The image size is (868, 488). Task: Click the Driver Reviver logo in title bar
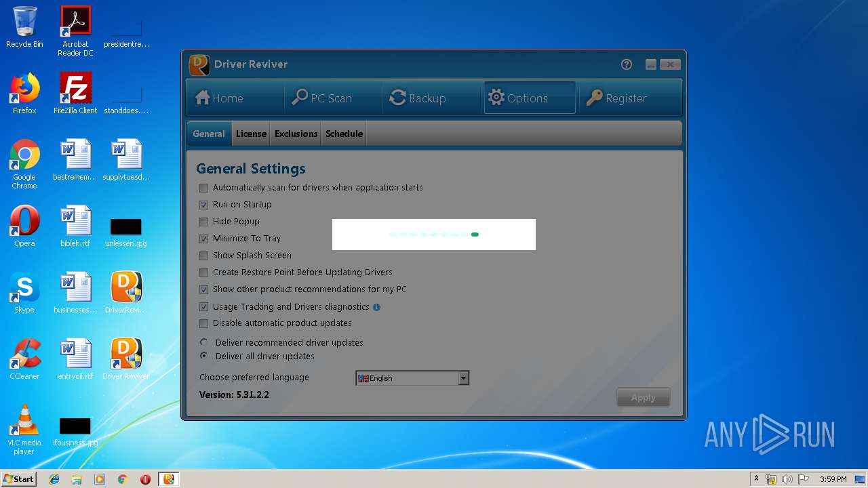[199, 64]
